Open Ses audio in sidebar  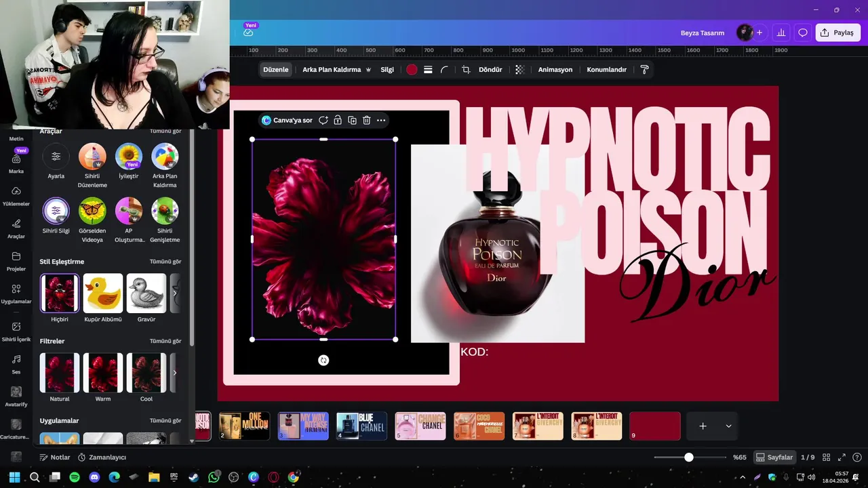(16, 364)
